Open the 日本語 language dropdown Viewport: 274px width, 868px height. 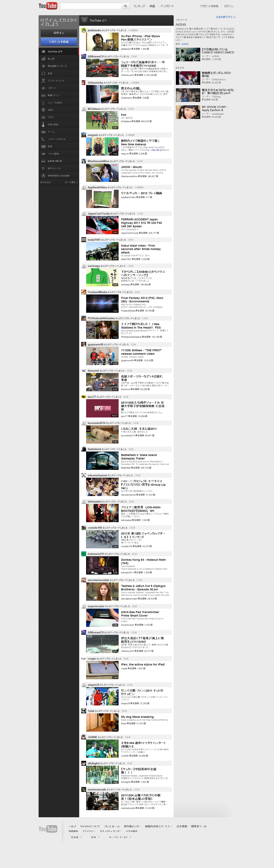pos(76,837)
